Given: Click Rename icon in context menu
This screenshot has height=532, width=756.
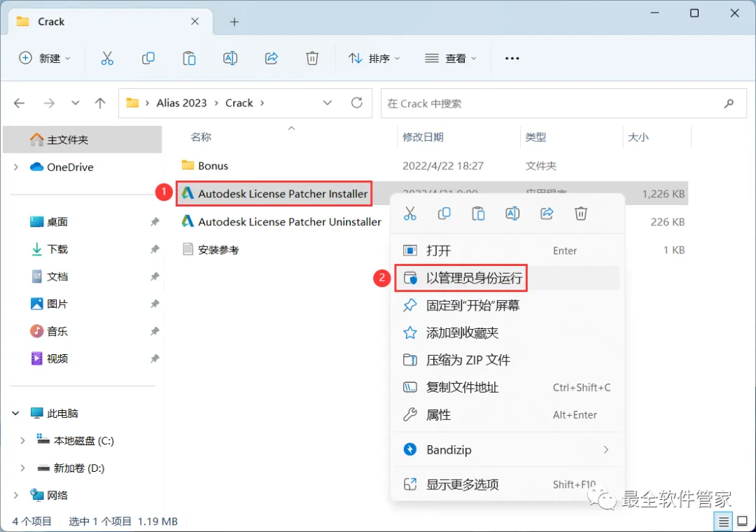Looking at the screenshot, I should (512, 213).
